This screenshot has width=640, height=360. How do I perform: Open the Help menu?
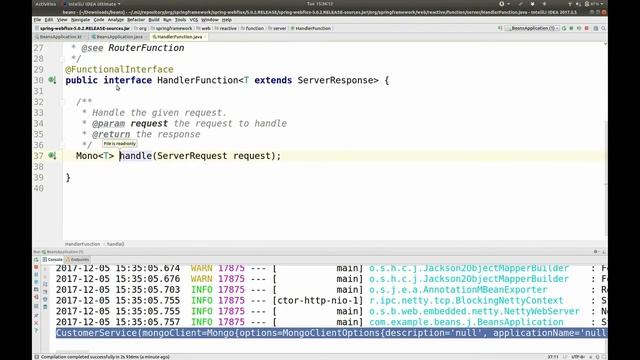point(227,20)
